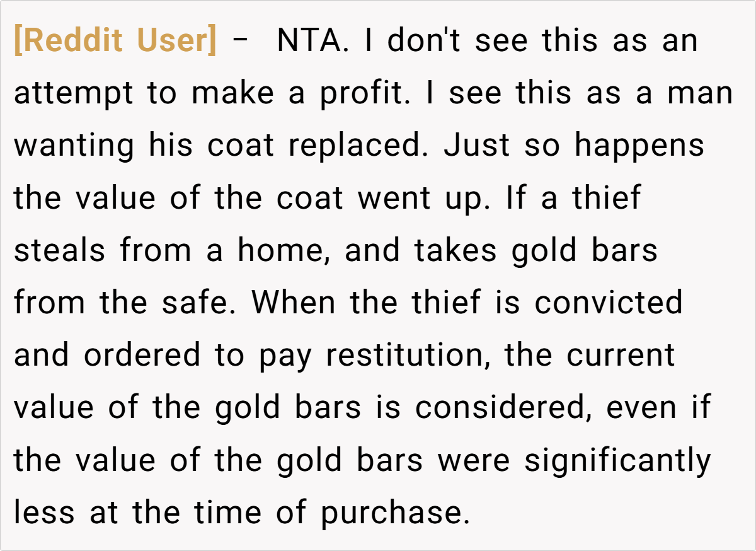Click the word "wanting" in the comment
Image resolution: width=756 pixels, height=551 pixels.
[74, 146]
